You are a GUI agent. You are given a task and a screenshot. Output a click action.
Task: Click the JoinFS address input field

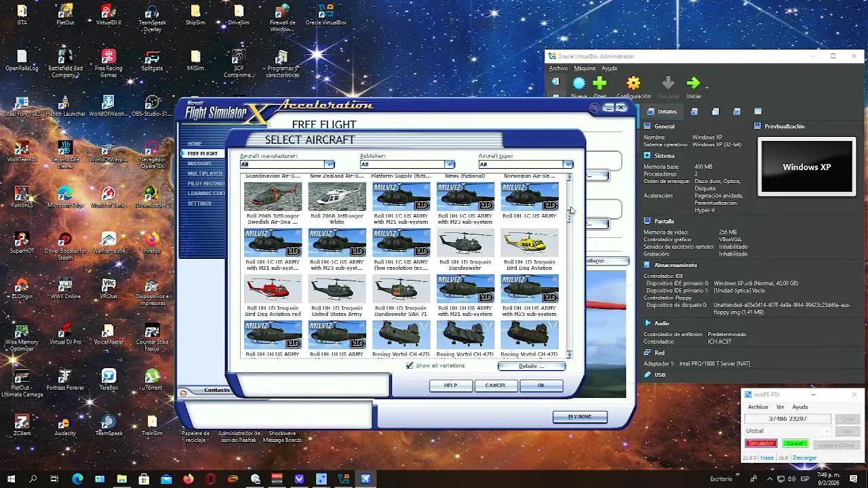787,419
